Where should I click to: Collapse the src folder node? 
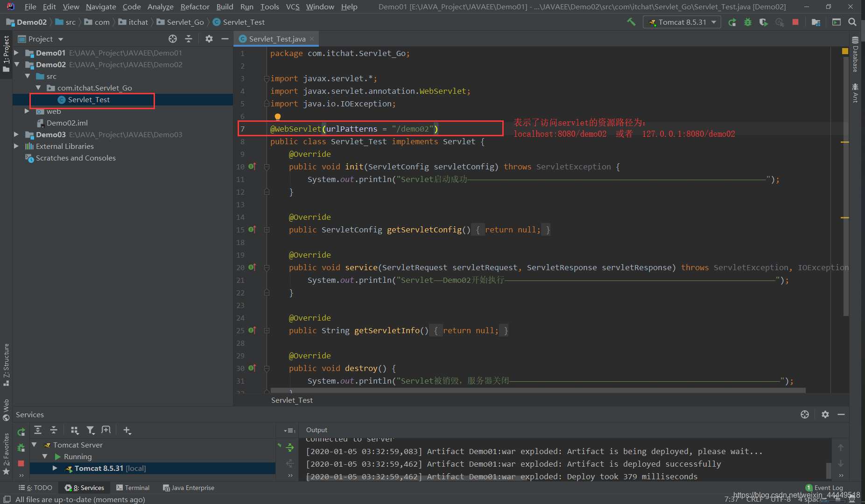click(x=28, y=76)
